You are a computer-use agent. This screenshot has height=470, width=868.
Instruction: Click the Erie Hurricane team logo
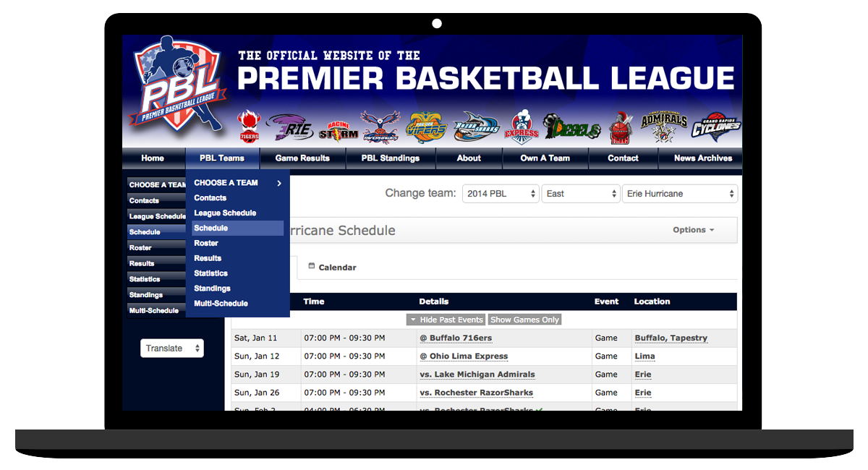coord(289,128)
